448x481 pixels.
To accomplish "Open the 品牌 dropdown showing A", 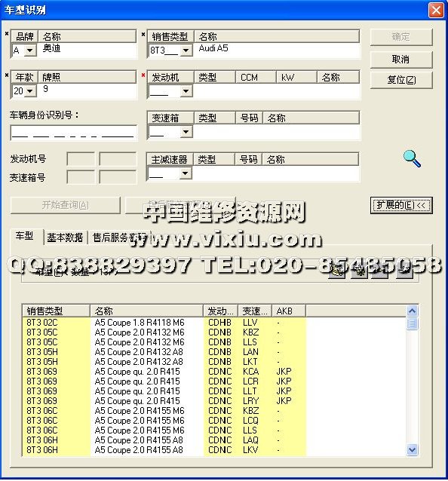I will tap(30, 50).
